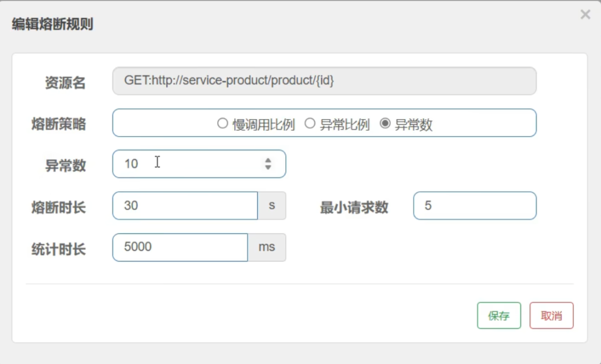This screenshot has width=601, height=364.
Task: Click the 编辑熔断规则 dialog title
Action: (x=53, y=24)
